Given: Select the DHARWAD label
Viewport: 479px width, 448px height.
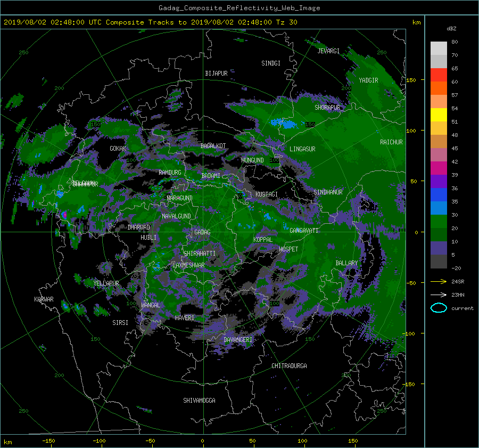Looking at the screenshot, I should [139, 227].
